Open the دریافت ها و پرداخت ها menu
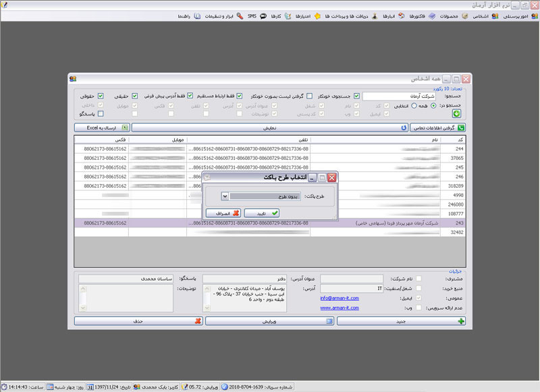The height and width of the screenshot is (392, 540). (x=351, y=16)
